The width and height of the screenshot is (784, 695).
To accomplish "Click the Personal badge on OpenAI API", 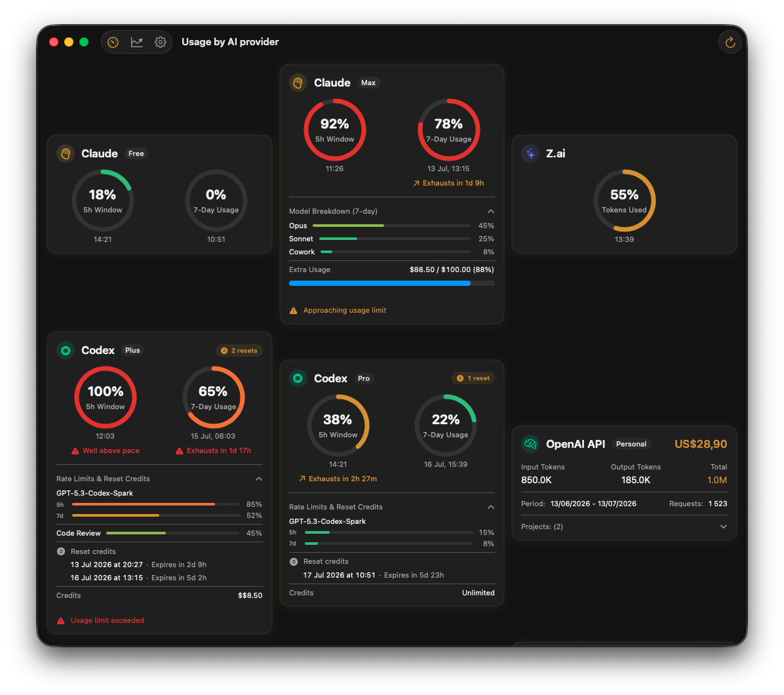I will pyautogui.click(x=631, y=444).
